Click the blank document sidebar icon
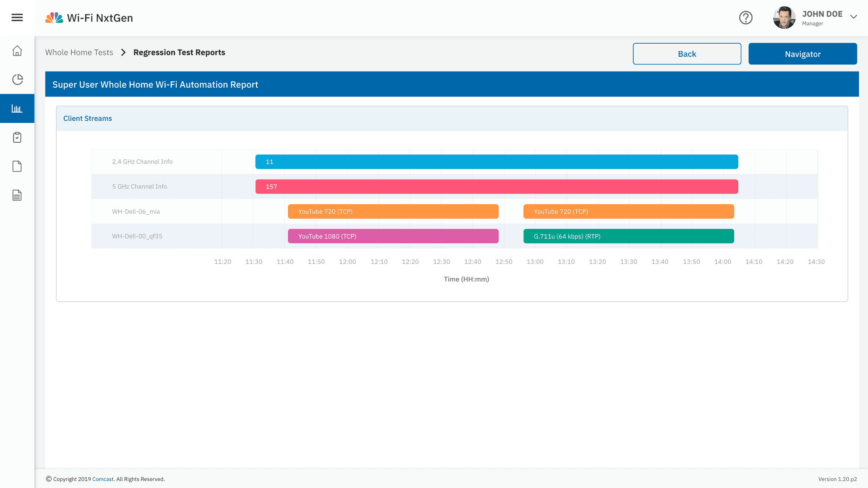The height and width of the screenshot is (488, 868). 17,166
